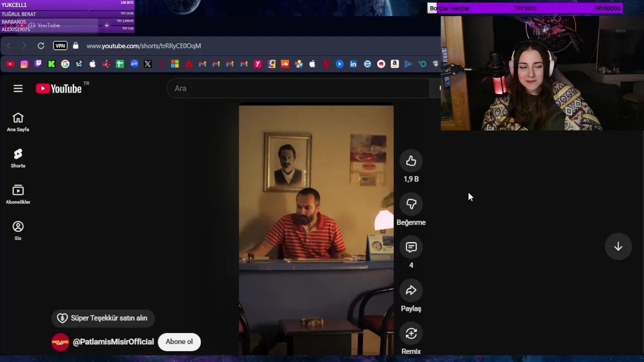Click the site lock icon
Screen dimensions: 644x362
(x=75, y=46)
